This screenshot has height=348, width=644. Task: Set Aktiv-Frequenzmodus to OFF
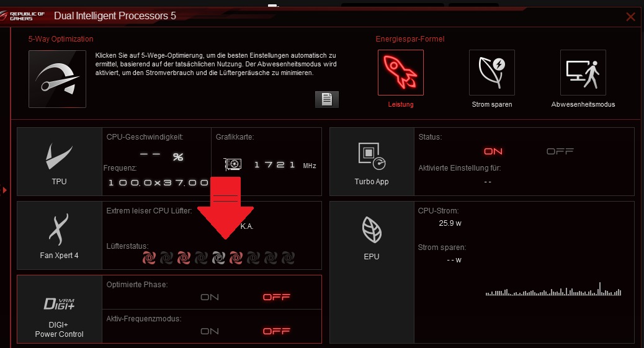[277, 331]
